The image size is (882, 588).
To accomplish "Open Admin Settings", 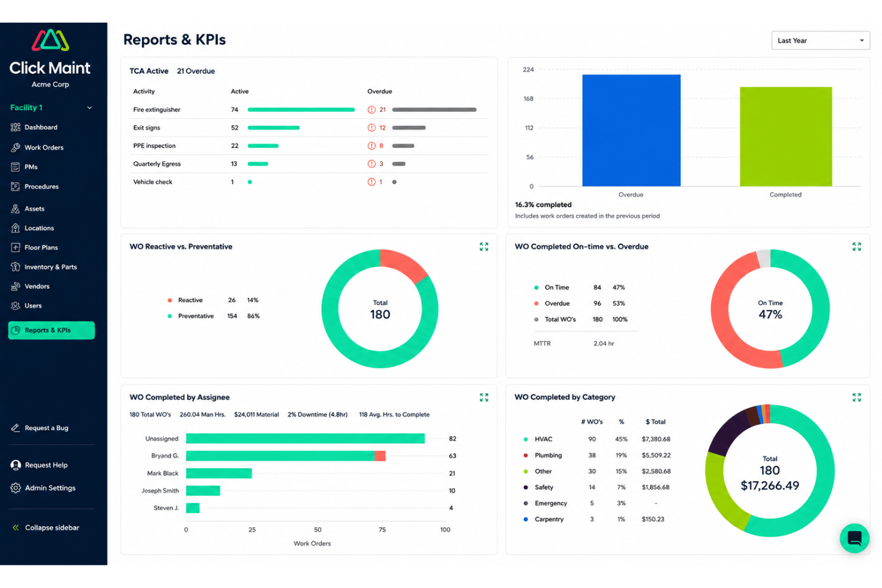I will (50, 488).
